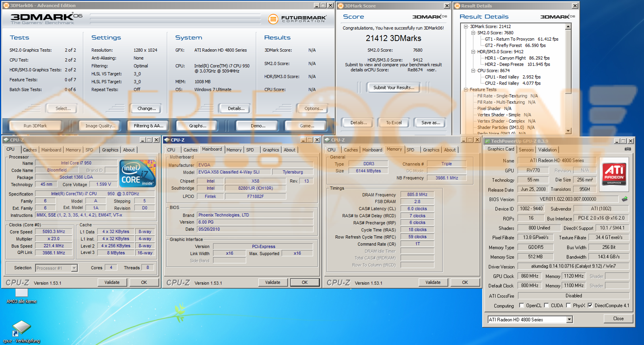Screen dimensions: 644x345
Task: Click the GPU-Z camera screenshot icon
Action: pos(627,149)
